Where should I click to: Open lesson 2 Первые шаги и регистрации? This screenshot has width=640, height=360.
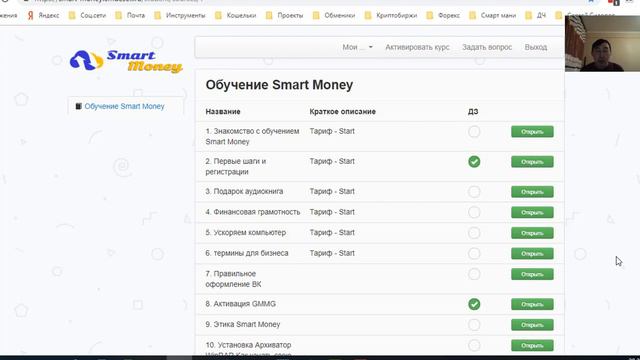[x=532, y=162]
